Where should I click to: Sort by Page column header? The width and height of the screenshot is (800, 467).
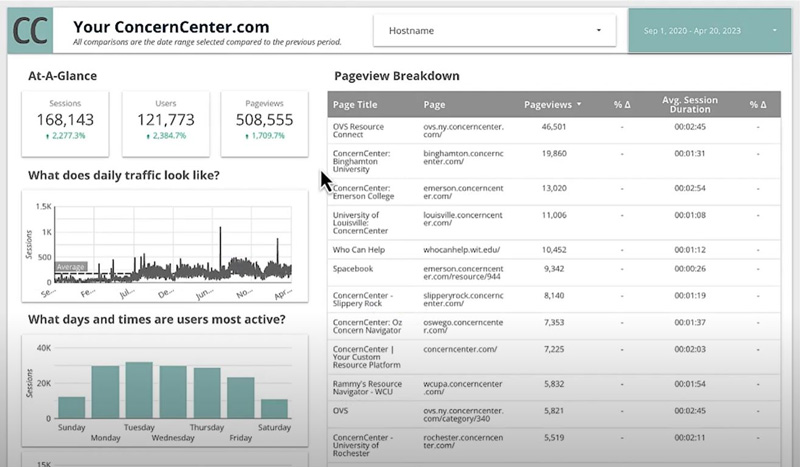point(434,105)
